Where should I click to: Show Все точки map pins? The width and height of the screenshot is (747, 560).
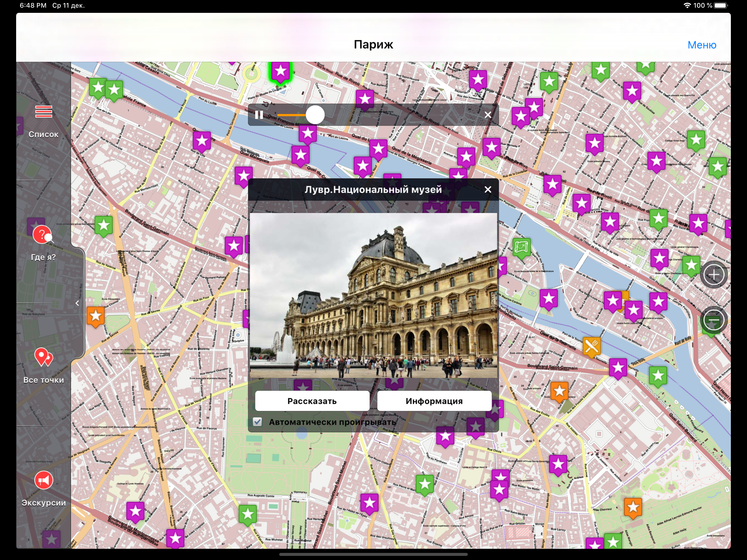(43, 357)
